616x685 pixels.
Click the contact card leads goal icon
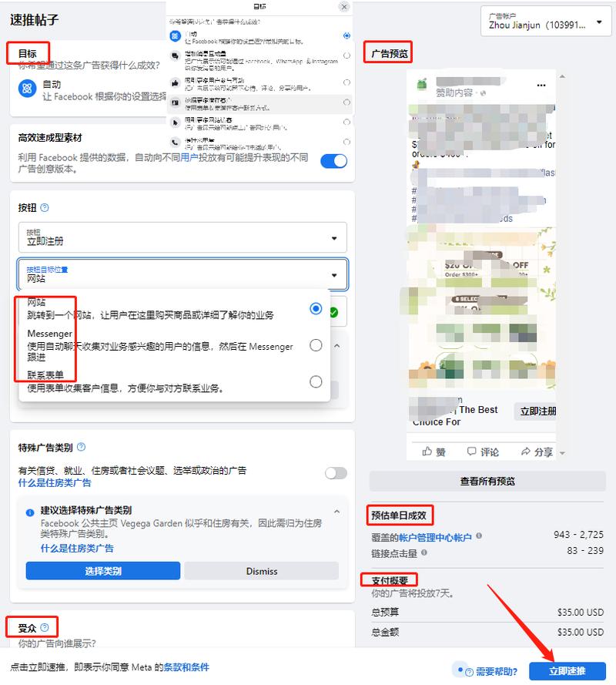coord(175,102)
